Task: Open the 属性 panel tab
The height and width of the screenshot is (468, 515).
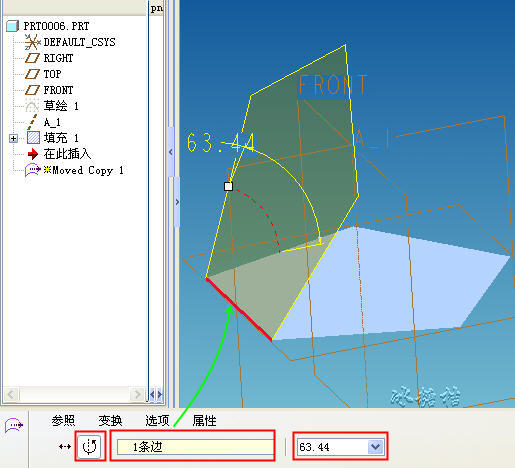Action: (x=204, y=421)
